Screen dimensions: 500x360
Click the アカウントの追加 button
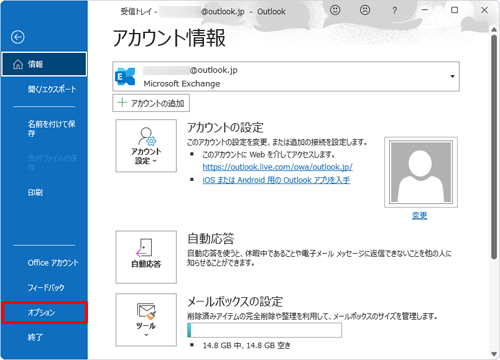tap(151, 103)
